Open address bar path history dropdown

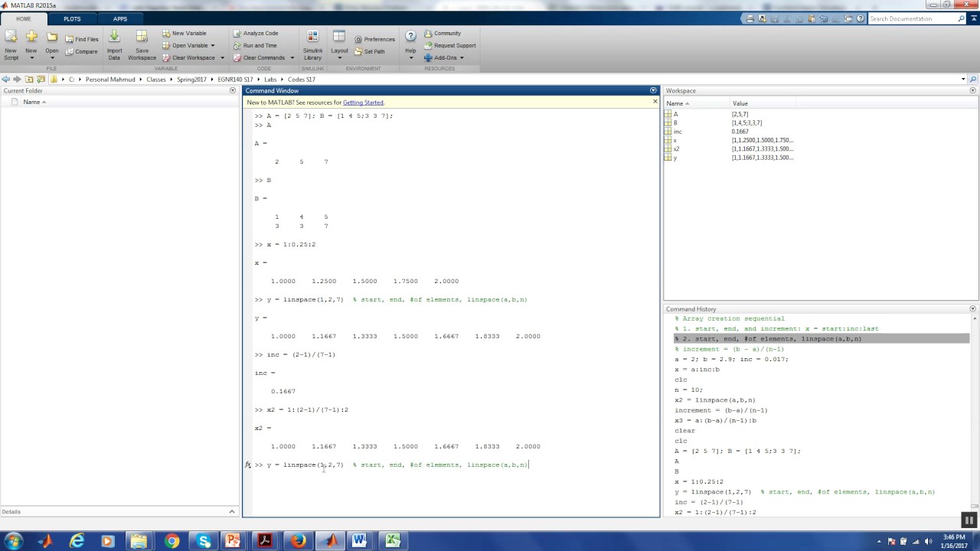(963, 80)
